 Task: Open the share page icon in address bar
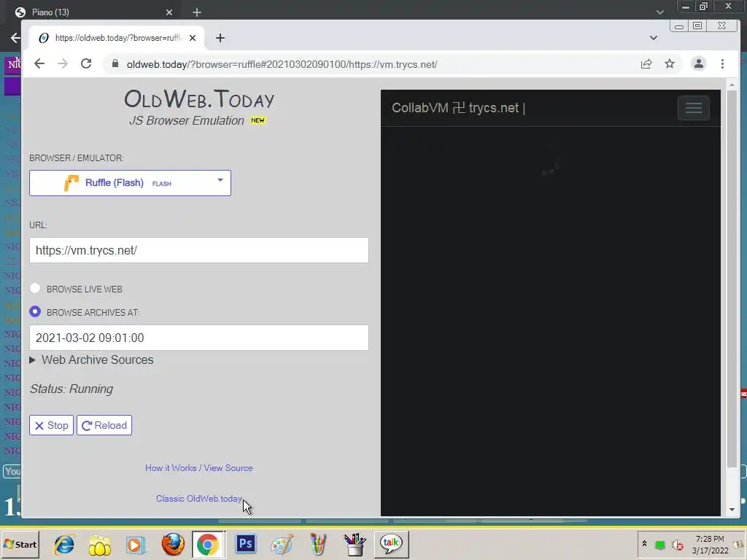tap(646, 64)
